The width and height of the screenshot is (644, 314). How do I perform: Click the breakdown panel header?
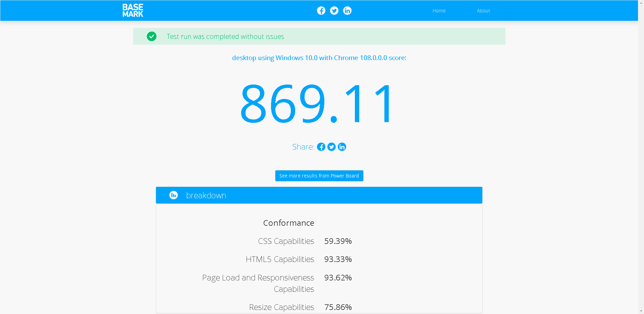click(319, 195)
